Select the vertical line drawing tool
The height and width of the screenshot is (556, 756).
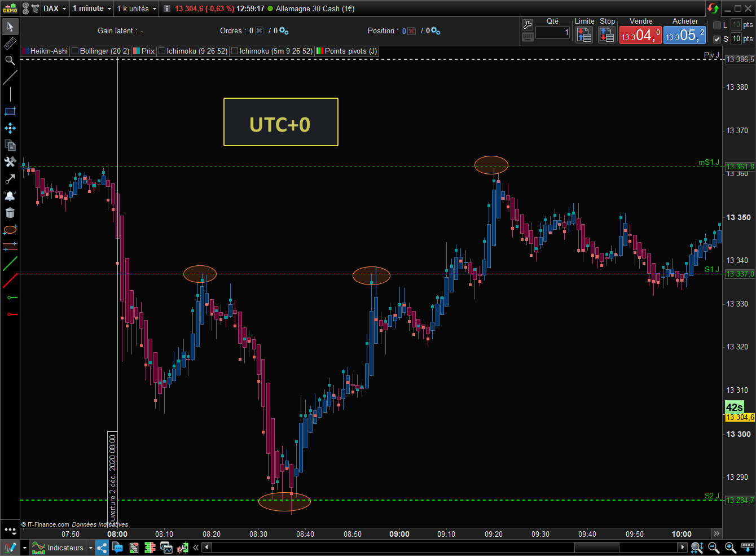tap(10, 94)
